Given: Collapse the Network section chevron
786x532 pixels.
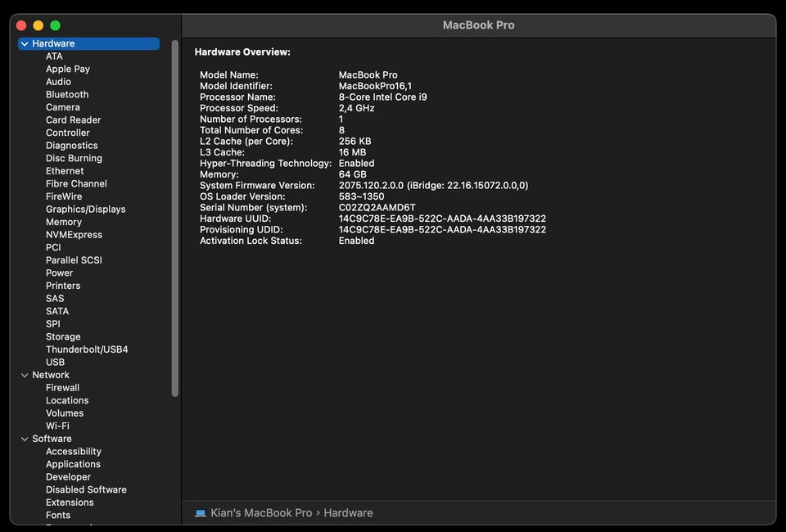Looking at the screenshot, I should point(25,375).
